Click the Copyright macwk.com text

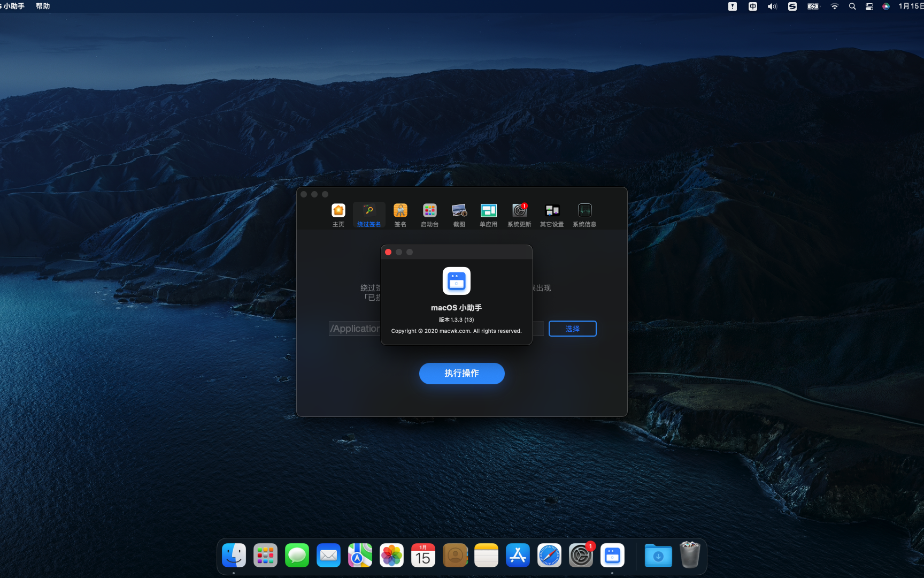click(x=457, y=331)
